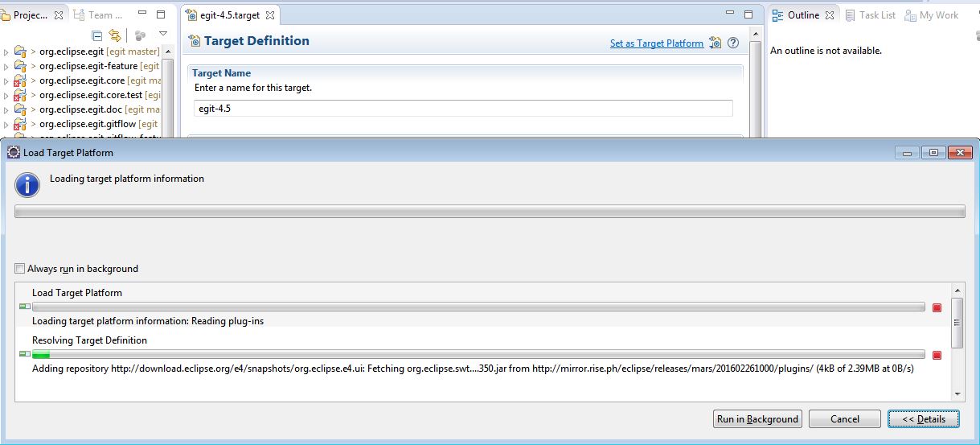Select org.eclipse.egit.core tree item
This screenshot has height=445, width=980.
96,80
